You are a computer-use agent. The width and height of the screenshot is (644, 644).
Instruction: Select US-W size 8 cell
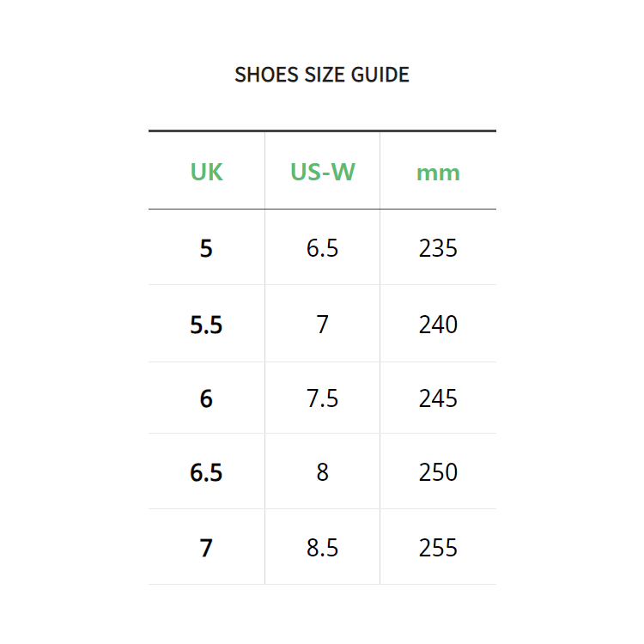tap(322, 473)
